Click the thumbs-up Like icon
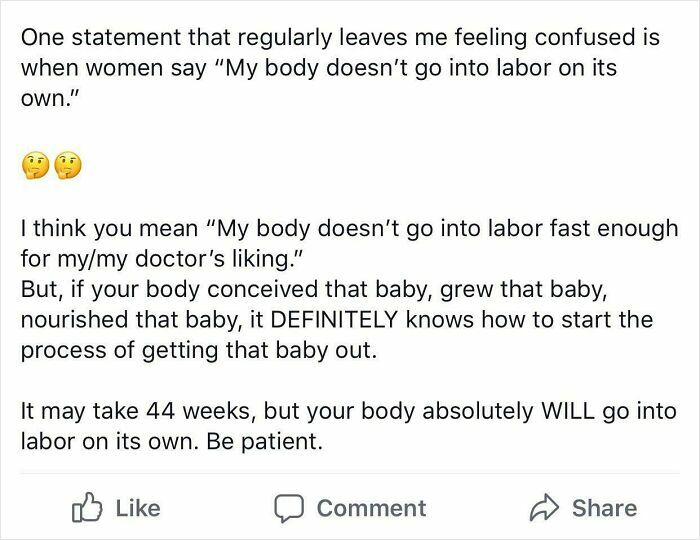 pos(85,507)
